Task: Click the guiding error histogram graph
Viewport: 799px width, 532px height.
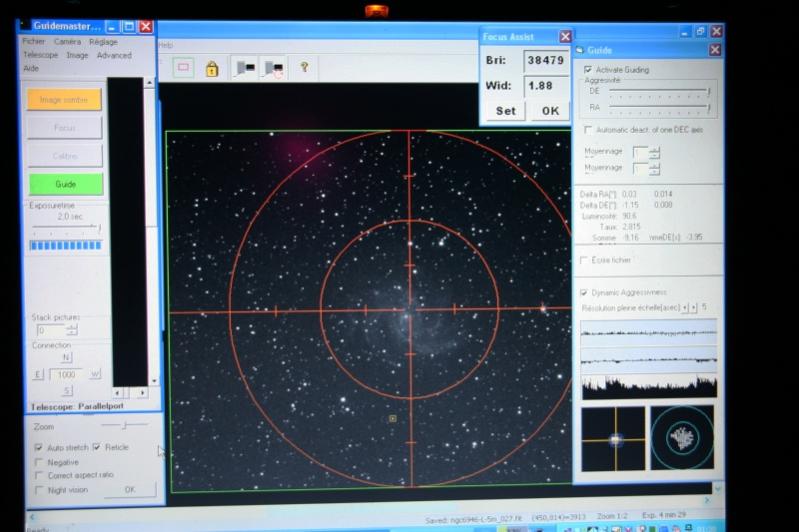Action: click(649, 387)
